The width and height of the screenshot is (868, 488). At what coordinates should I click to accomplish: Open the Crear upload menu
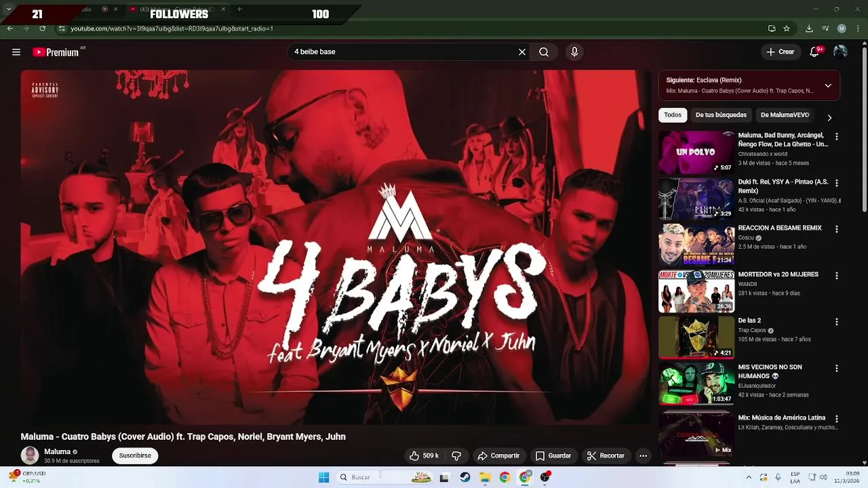tap(781, 52)
